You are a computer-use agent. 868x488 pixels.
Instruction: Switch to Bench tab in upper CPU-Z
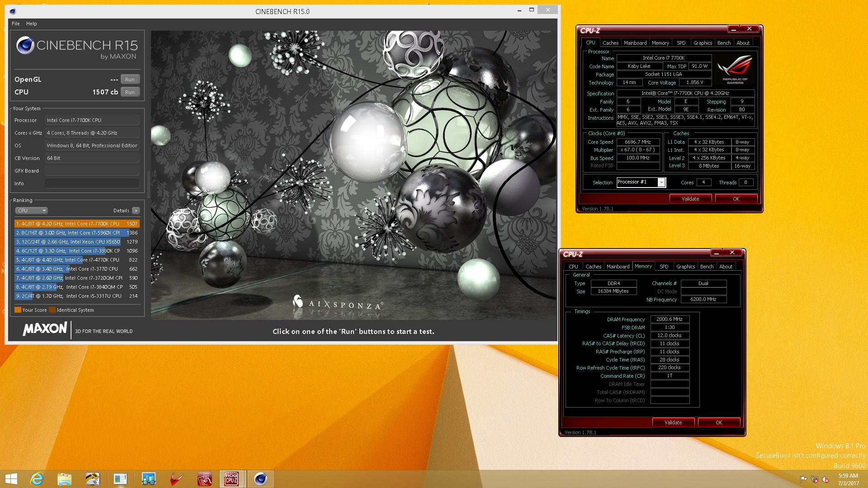pyautogui.click(x=724, y=43)
